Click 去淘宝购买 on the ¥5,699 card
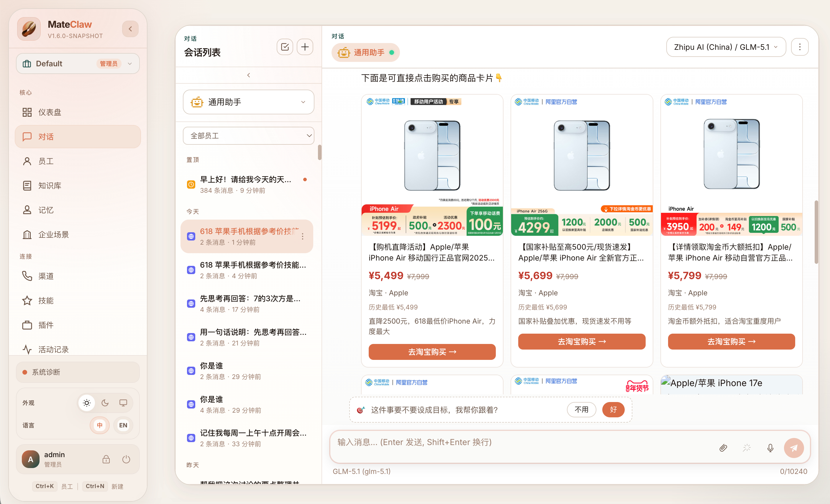This screenshot has width=830, height=504. [x=582, y=341]
